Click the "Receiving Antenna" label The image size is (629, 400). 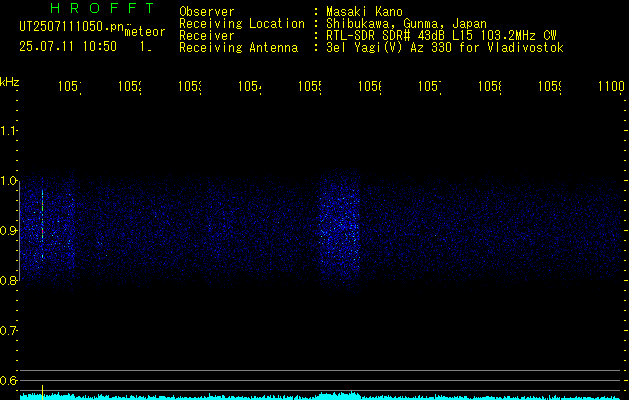click(x=239, y=48)
